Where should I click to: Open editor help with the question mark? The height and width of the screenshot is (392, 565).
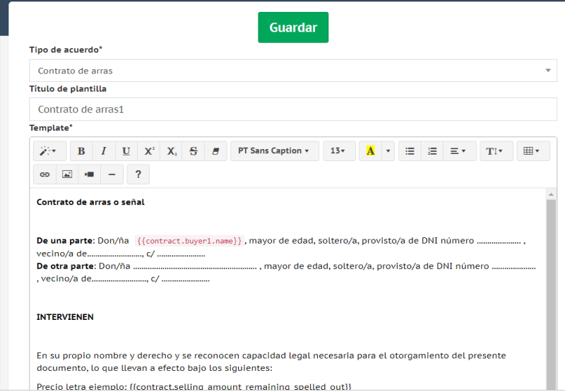[138, 174]
